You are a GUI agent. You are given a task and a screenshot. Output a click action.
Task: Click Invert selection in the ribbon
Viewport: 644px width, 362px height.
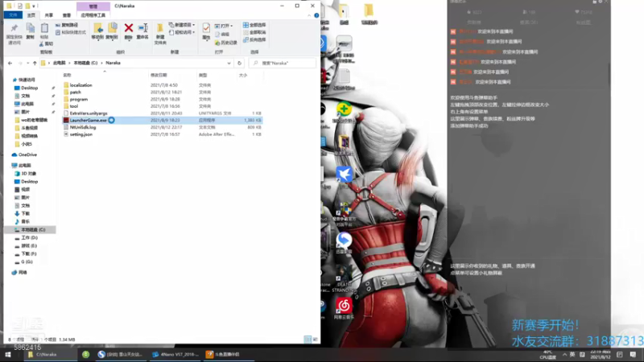coord(254,39)
